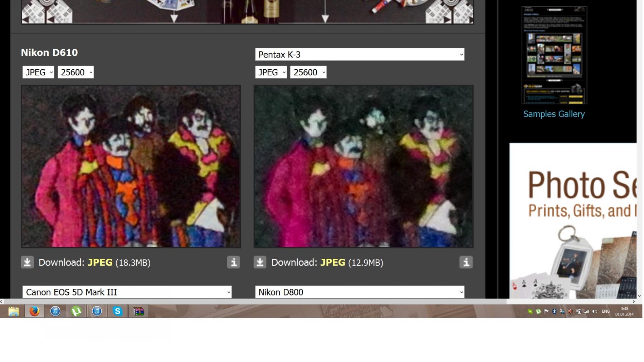The image size is (644, 362).
Task: Click the Bluetooth tray icon
Action: [554, 311]
